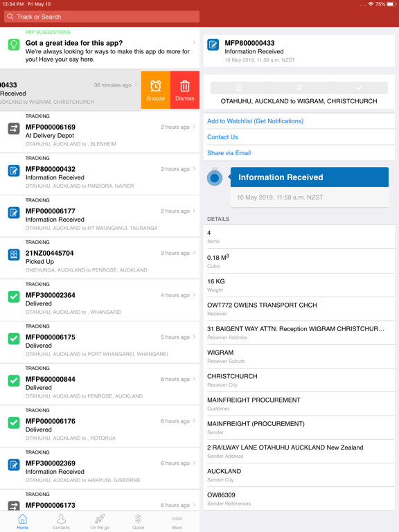Open chevron for MFP300002369 row

(x=194, y=463)
